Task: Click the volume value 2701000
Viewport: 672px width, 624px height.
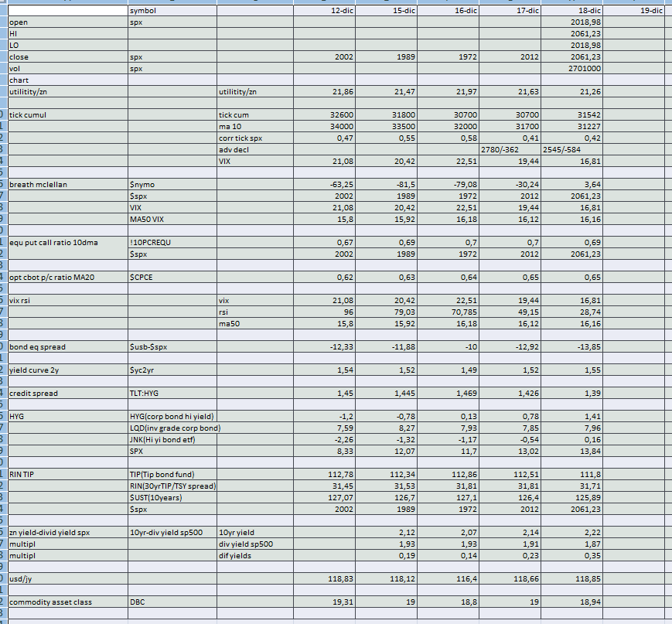Action: [x=571, y=69]
